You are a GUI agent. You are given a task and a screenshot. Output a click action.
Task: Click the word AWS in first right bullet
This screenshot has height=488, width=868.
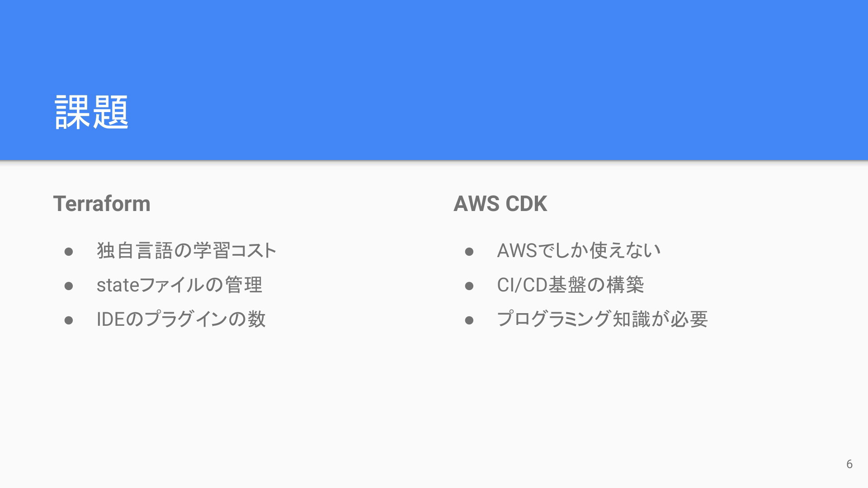(517, 251)
